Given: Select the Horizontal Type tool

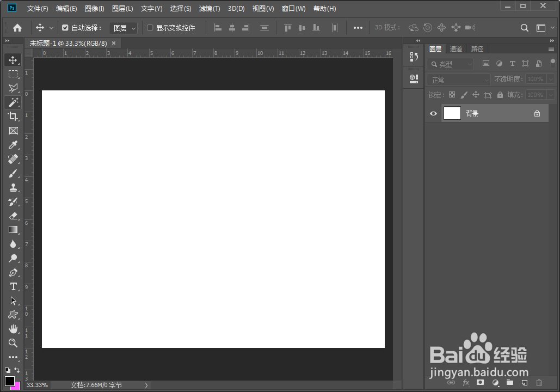Looking at the screenshot, I should [x=13, y=286].
